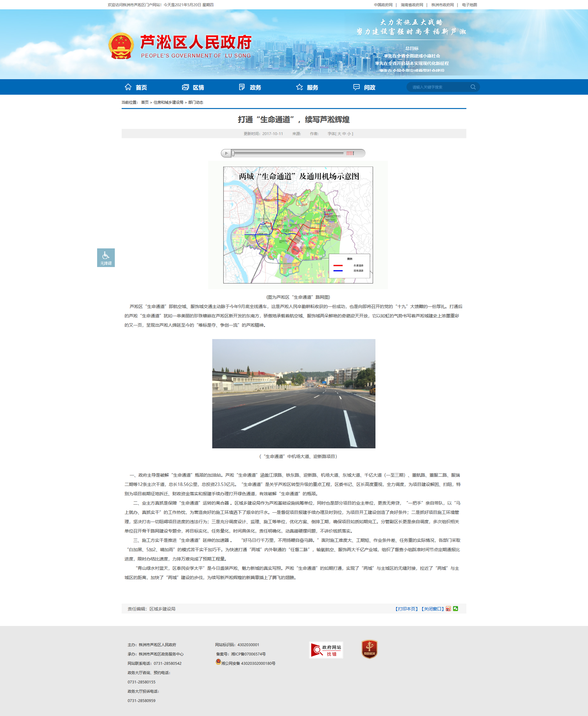This screenshot has height=716, width=588.
Task: Click the 责任编辑: 区城乡建设局 text
Action: pos(151,609)
